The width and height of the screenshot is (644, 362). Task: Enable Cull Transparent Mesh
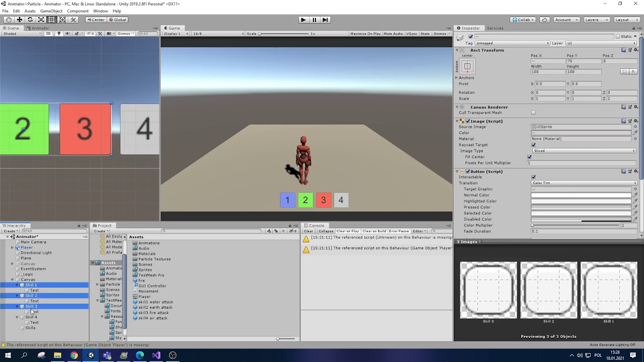[533, 113]
